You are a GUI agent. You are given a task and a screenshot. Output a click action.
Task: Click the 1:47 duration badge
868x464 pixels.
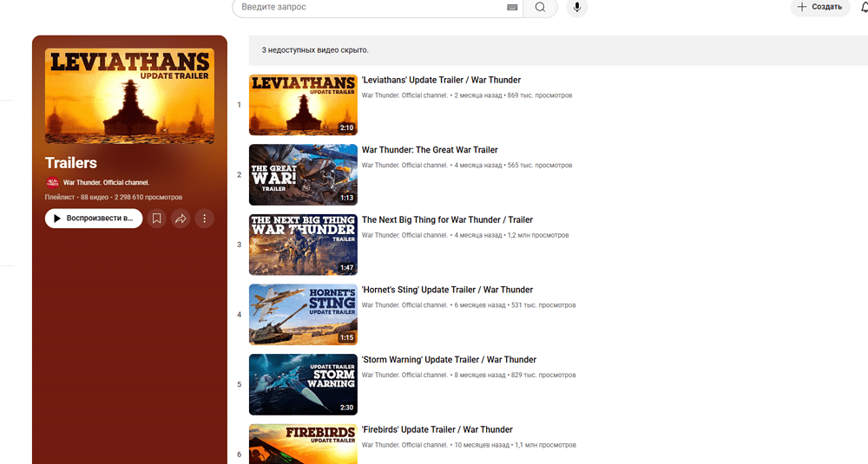click(346, 268)
